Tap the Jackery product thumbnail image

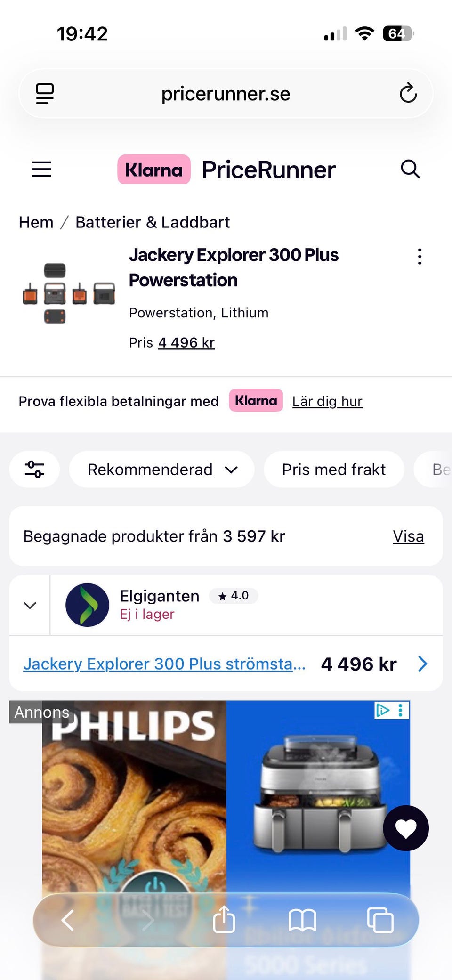pos(69,293)
